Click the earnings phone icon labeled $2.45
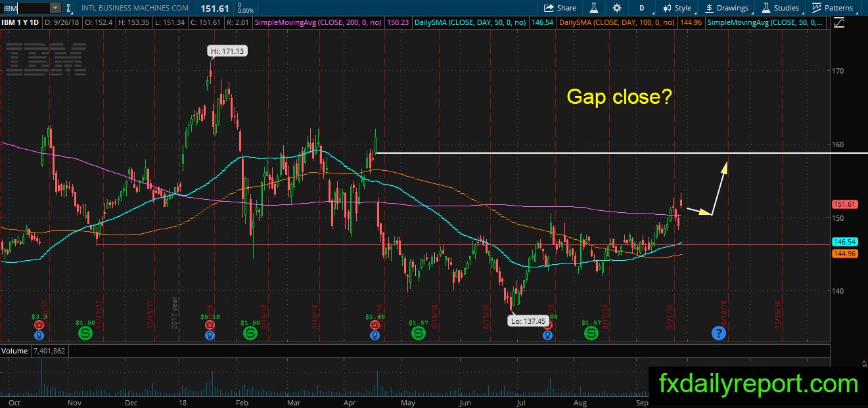Screen dimensions: 868x408 click(x=375, y=324)
